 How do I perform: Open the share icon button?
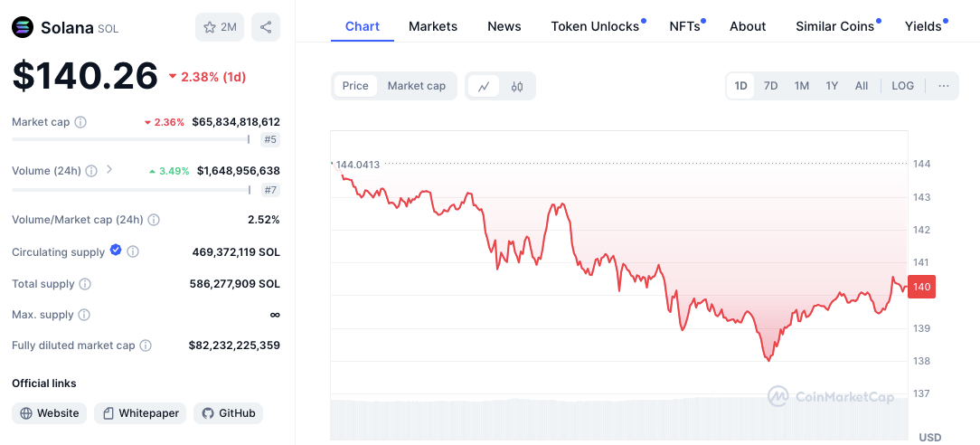(x=266, y=27)
